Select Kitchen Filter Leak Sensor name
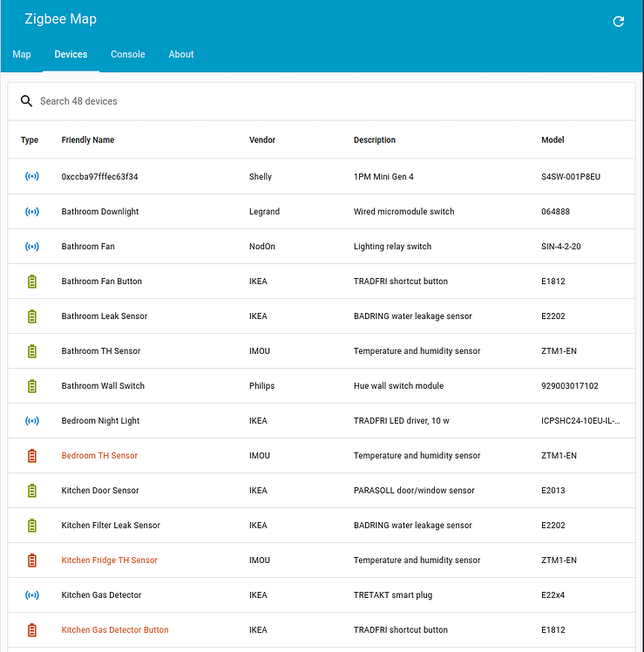The width and height of the screenshot is (644, 652). [111, 526]
